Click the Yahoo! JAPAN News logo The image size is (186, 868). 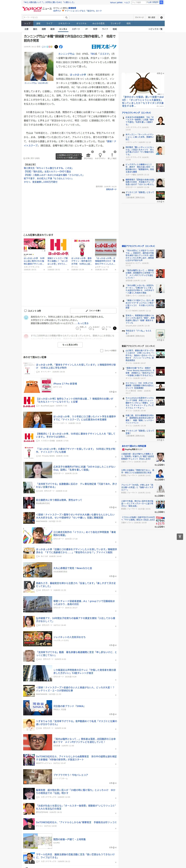coord(37,9)
